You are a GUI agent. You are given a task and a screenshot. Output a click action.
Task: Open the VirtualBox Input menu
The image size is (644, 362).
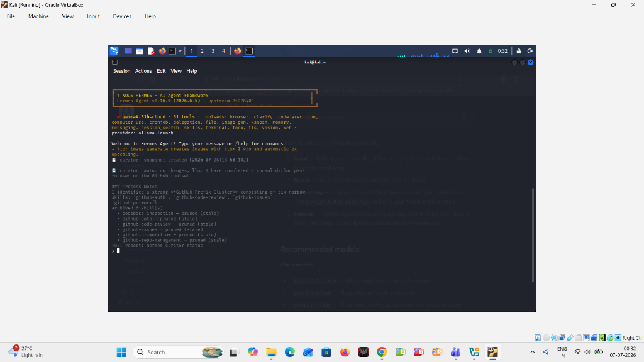click(x=93, y=16)
